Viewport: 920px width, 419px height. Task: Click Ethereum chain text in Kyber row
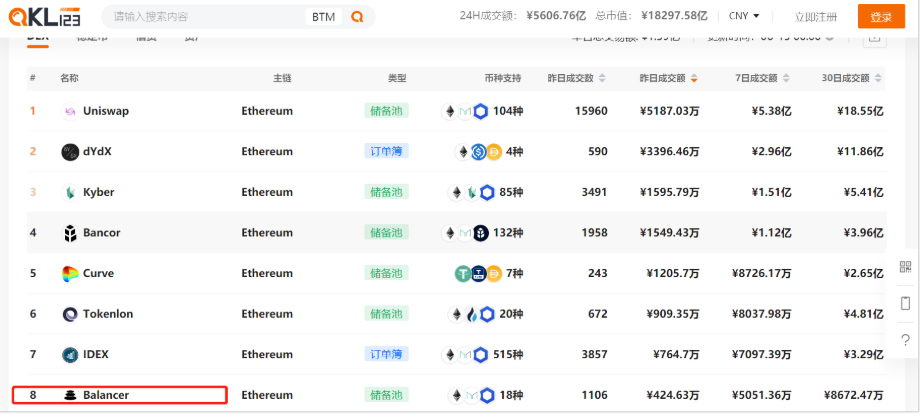pyautogui.click(x=267, y=192)
